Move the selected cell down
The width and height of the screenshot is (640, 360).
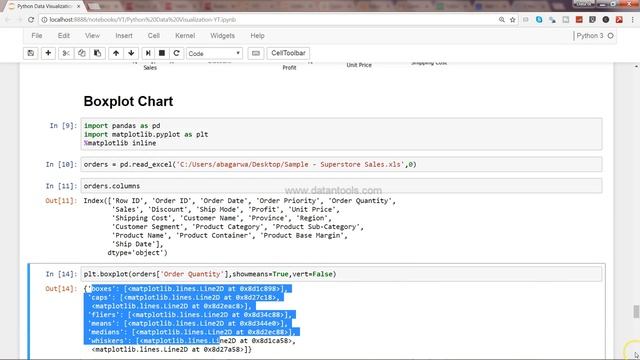coord(131,53)
